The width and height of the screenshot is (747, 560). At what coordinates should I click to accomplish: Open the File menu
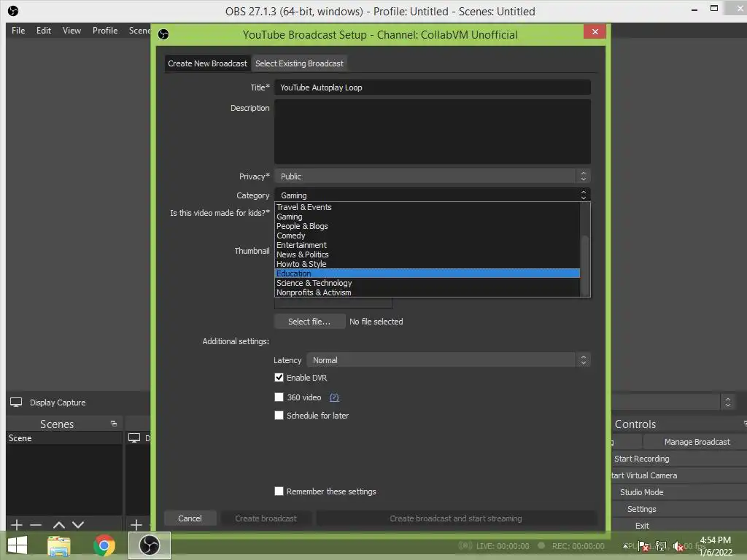[18, 31]
